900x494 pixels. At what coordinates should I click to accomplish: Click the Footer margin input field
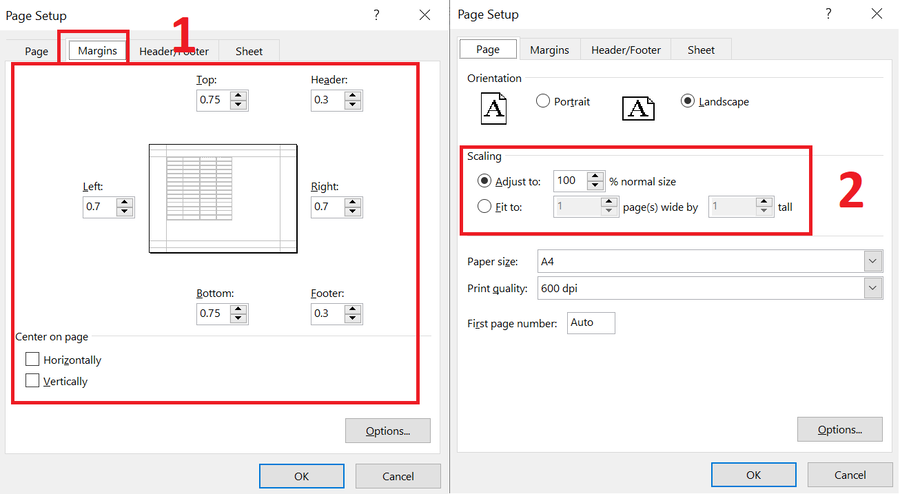pyautogui.click(x=328, y=313)
